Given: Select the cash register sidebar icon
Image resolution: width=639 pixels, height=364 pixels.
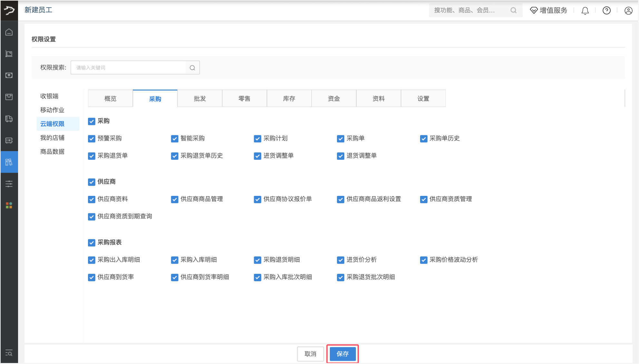Looking at the screenshot, I should click(x=9, y=54).
